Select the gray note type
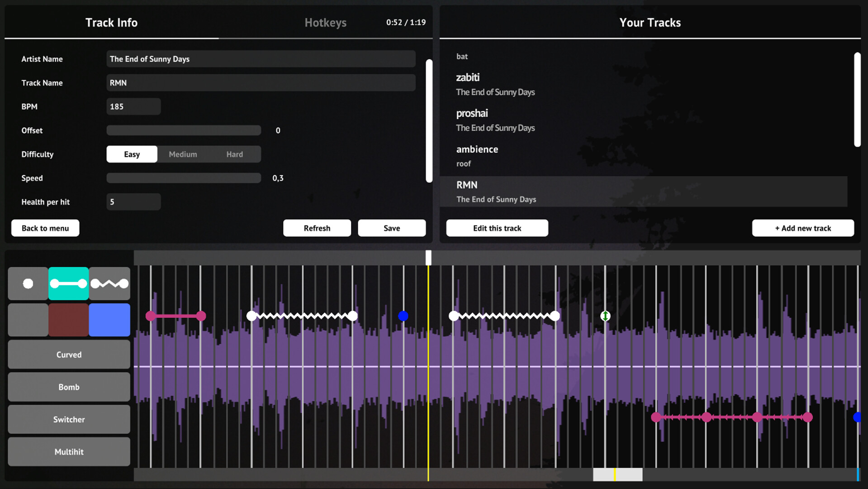The width and height of the screenshot is (868, 489). pyautogui.click(x=28, y=320)
